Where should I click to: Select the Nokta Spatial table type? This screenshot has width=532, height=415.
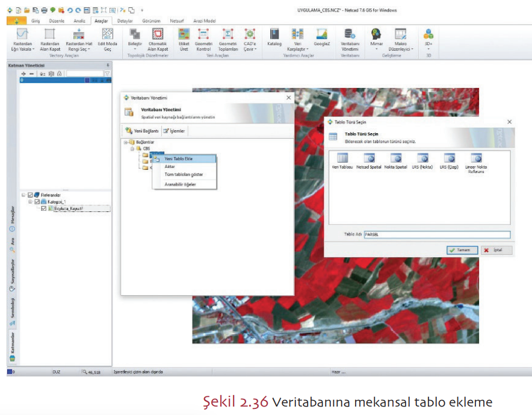[395, 160]
